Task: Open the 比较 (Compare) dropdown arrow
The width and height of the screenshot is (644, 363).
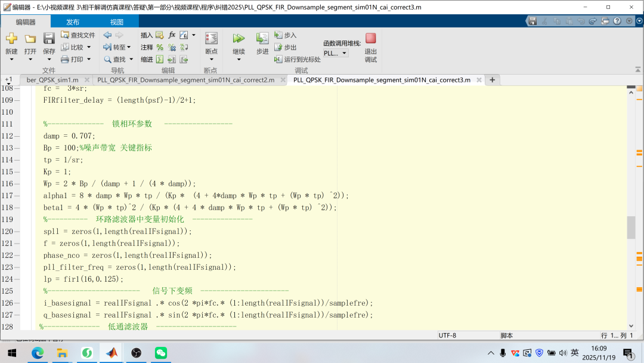Action: (x=89, y=47)
